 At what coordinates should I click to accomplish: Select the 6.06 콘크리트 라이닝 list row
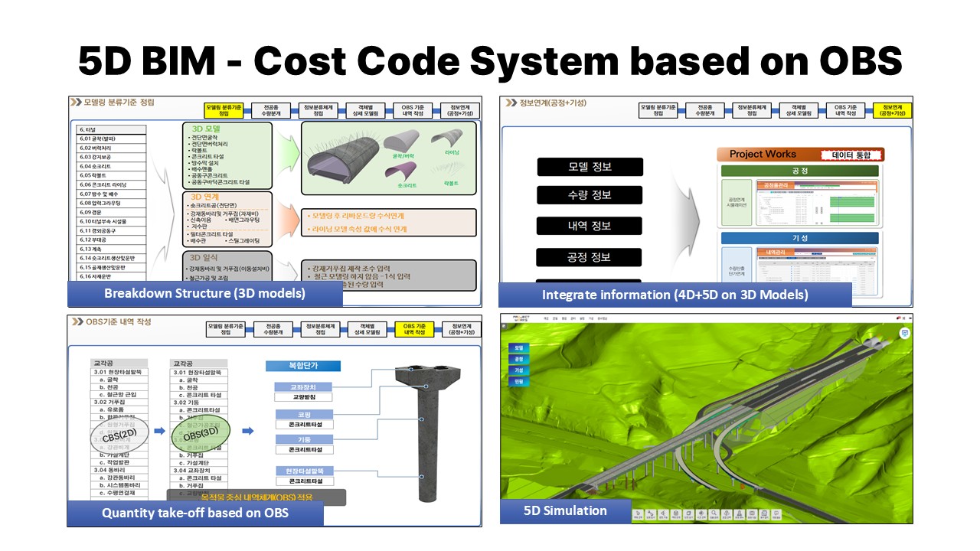point(112,184)
